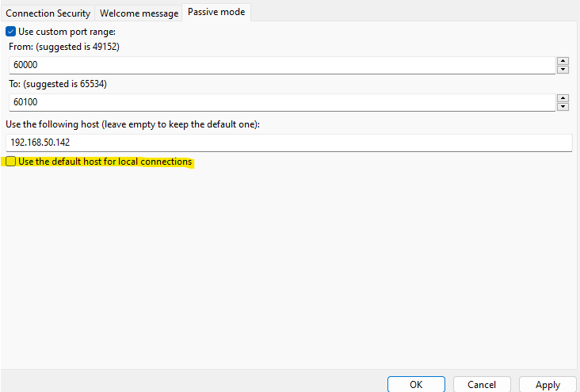The height and width of the screenshot is (392, 580).
Task: Uncheck the Use custom port range checkbox
Action: [10, 32]
